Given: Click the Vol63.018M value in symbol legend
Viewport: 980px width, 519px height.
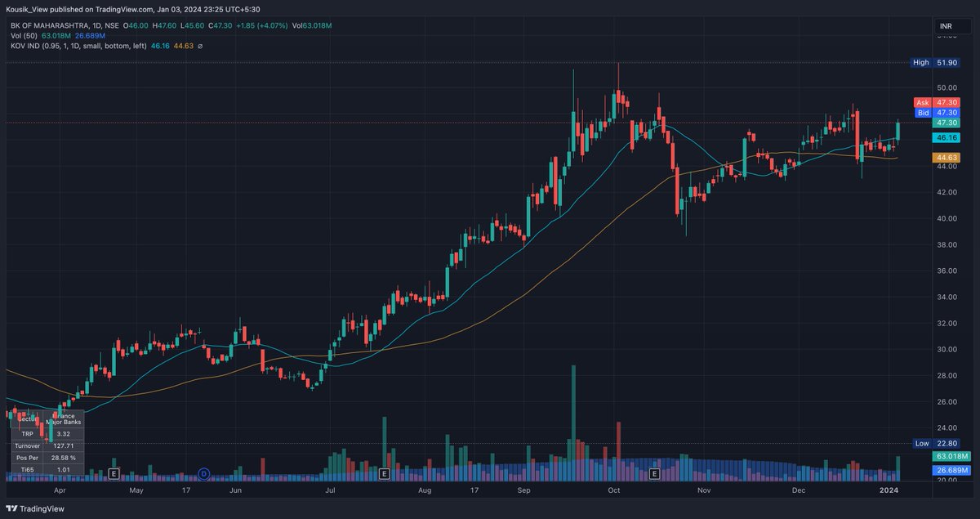Looking at the screenshot, I should click(x=310, y=26).
